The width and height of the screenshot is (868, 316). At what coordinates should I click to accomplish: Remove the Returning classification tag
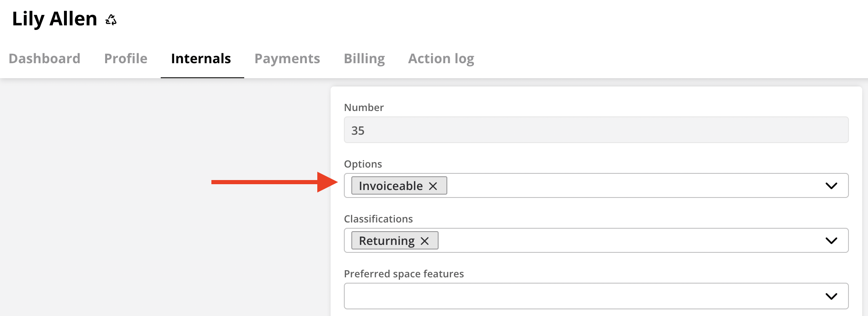[425, 240]
